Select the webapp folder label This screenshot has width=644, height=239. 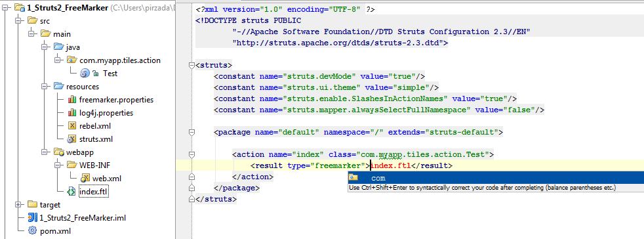tap(79, 152)
